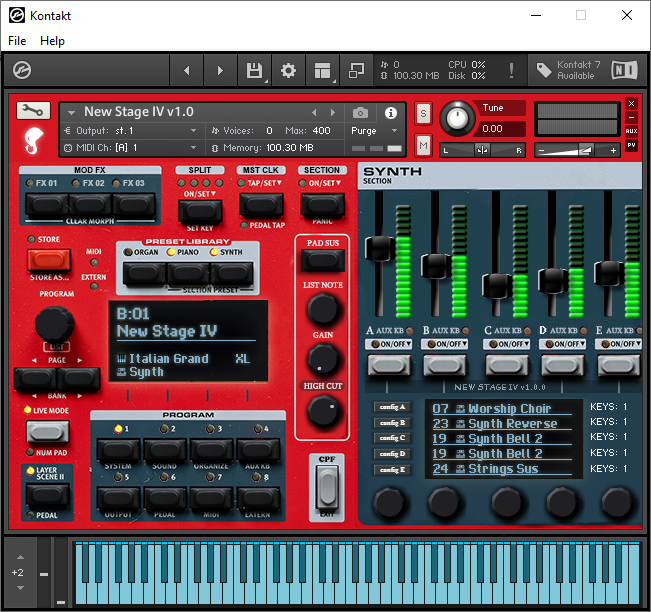This screenshot has width=651, height=612.
Task: Click program 8 EXTERN button
Action: click(x=258, y=498)
